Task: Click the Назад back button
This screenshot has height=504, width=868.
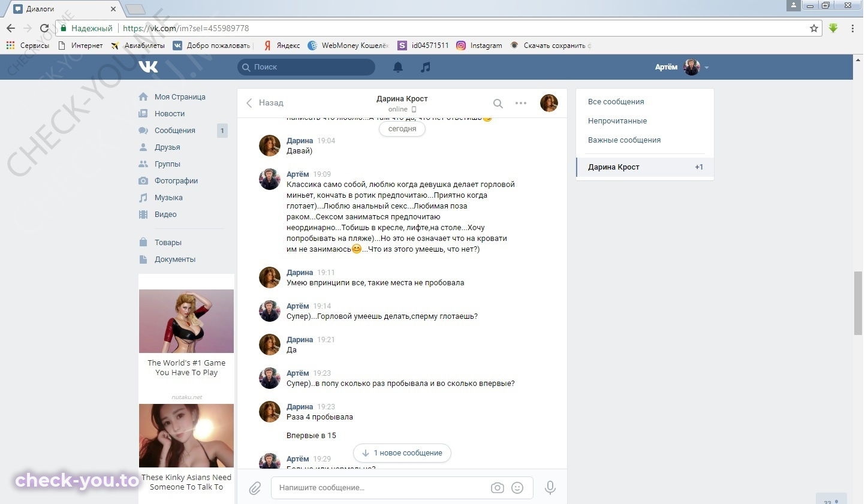Action: [x=264, y=102]
